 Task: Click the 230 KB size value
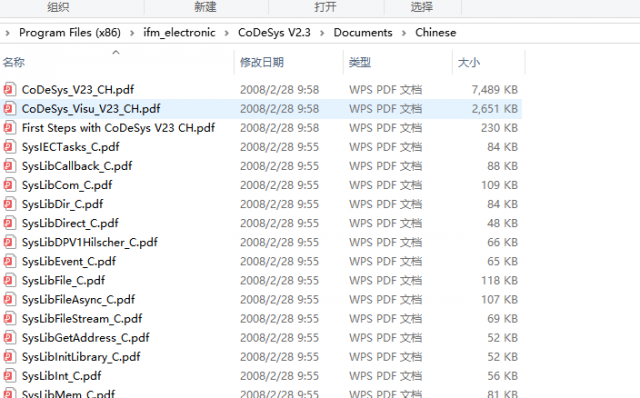[499, 128]
